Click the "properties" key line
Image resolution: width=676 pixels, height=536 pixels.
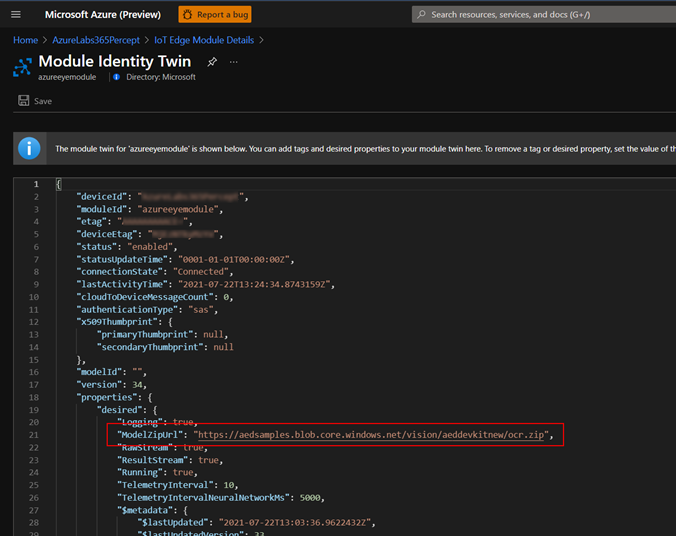(107, 397)
